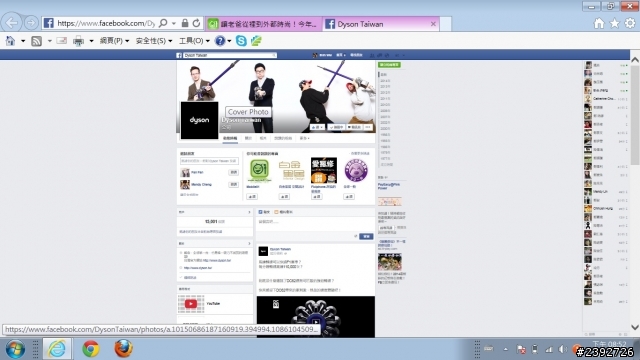The width and height of the screenshot is (640, 360).
Task: Click the post composer text area
Action: 315,223
